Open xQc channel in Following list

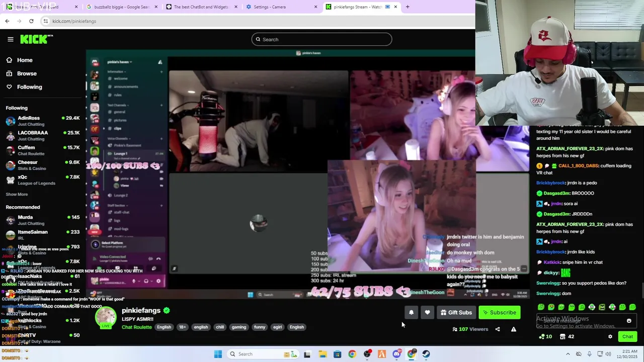tap(43, 180)
